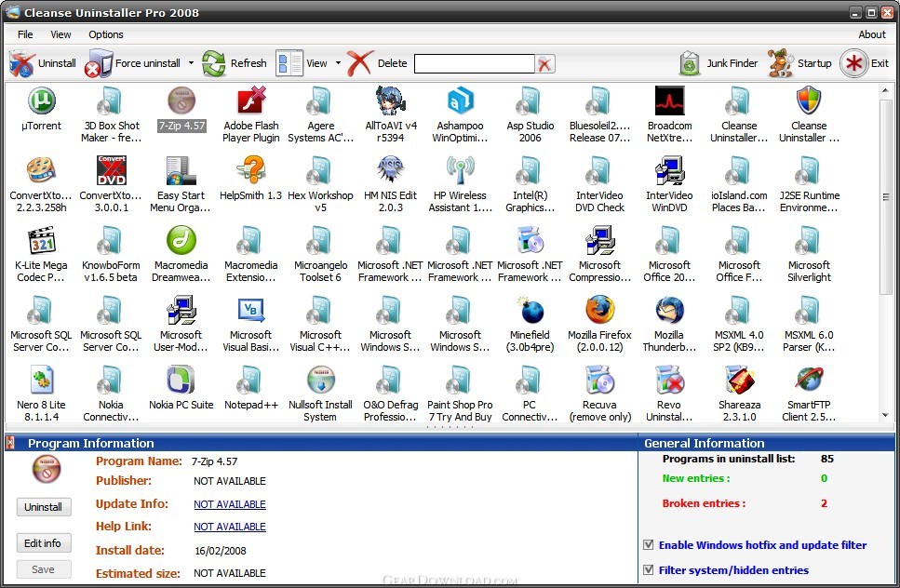Select the shield-icon Cleanse Uninstaller entry
Screen dimensions: 900x588
point(810,101)
